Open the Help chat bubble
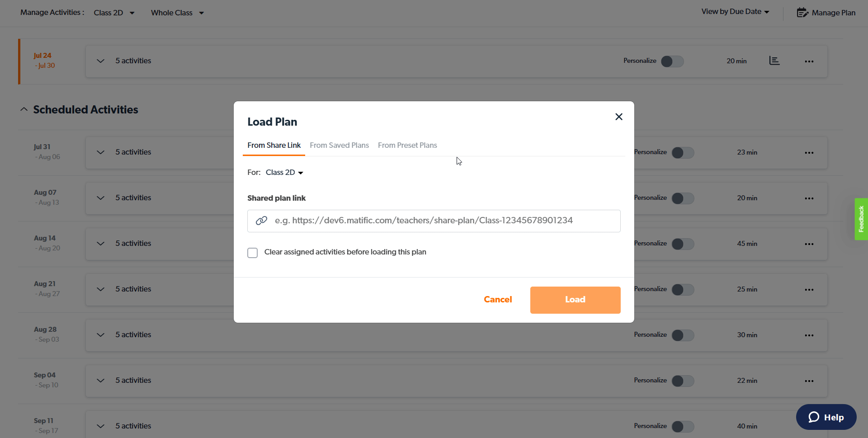 pyautogui.click(x=826, y=417)
